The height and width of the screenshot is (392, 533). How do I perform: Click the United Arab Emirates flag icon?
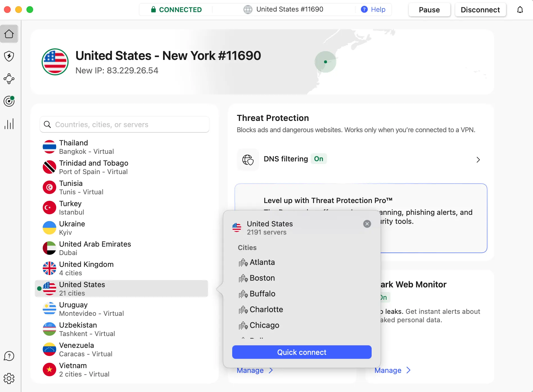pyautogui.click(x=49, y=248)
